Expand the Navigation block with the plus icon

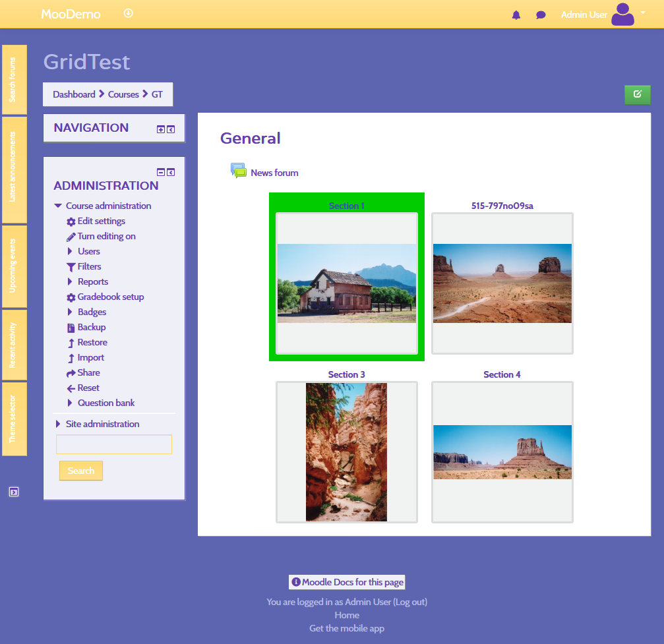pos(161,130)
